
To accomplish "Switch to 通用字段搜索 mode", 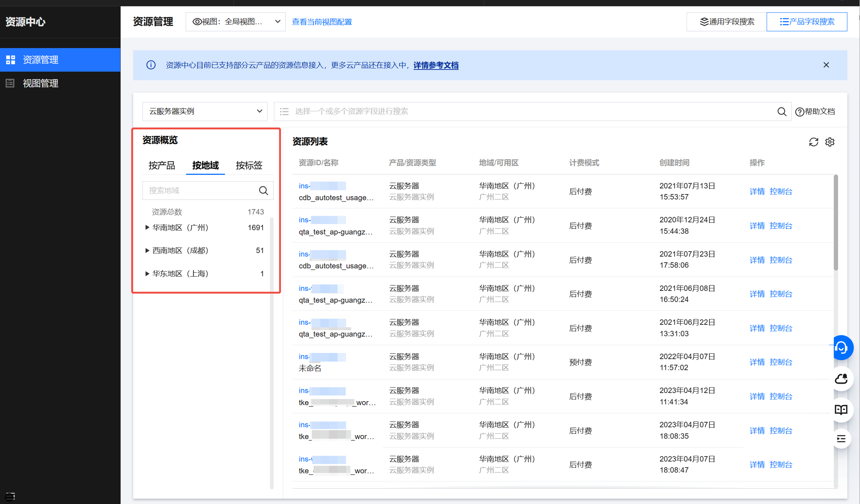I will pos(726,22).
